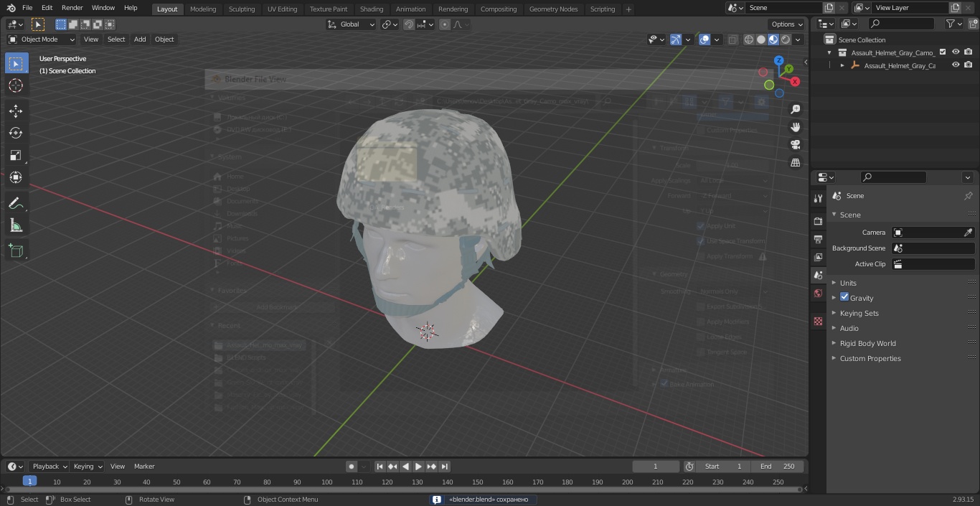Expand the Custom Properties panel

(x=870, y=358)
